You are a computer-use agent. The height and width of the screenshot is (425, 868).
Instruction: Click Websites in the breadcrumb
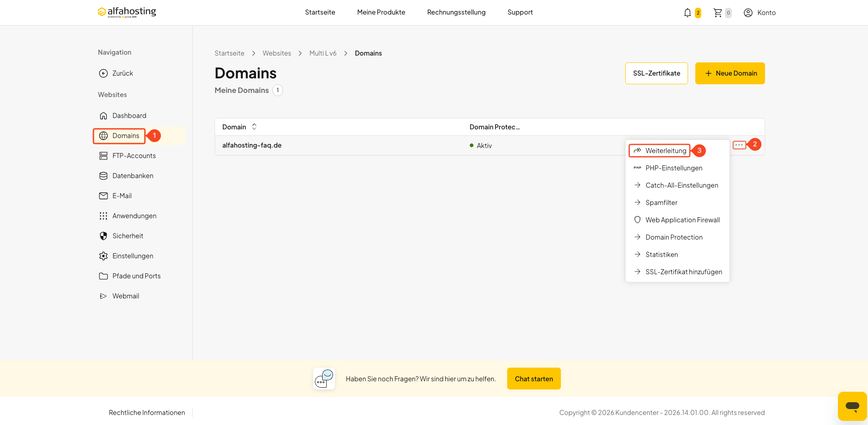click(x=277, y=53)
